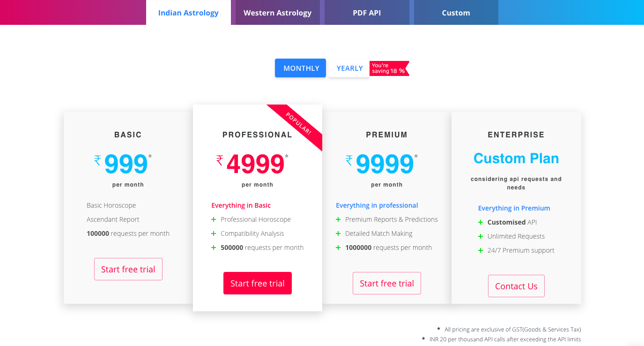Toggle billing to YEARLY
Viewport: 644px width, 346px height.
click(349, 68)
